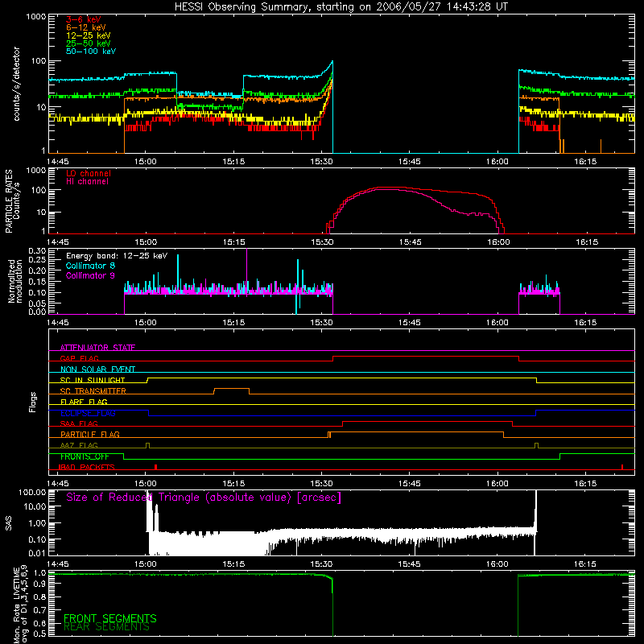Click the AAZ FLAG pulse just after 15:00

(148, 445)
